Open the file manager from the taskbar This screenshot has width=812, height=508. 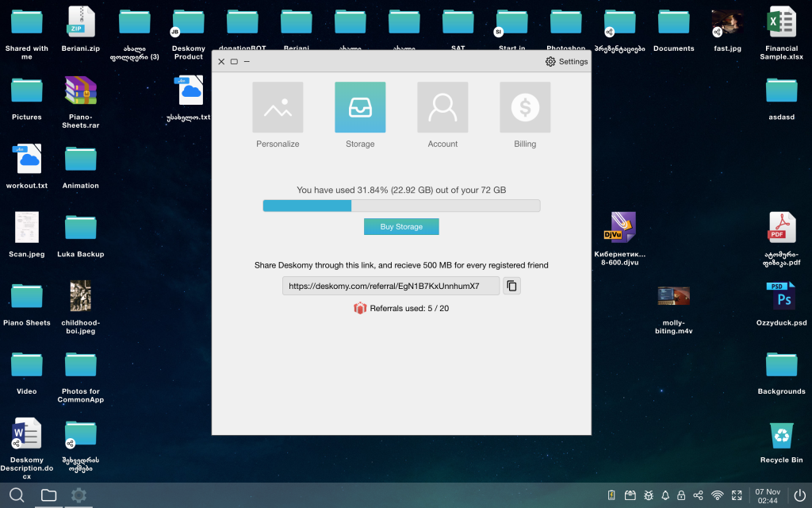point(48,495)
